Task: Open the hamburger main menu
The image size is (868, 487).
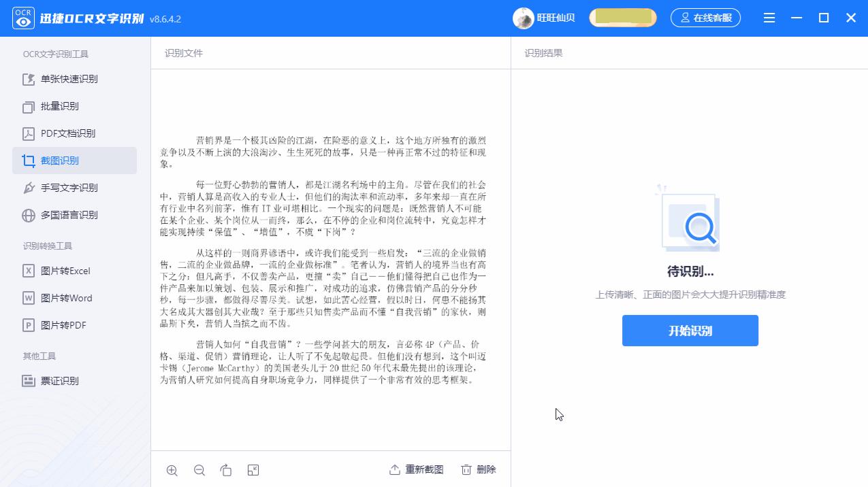Action: (769, 18)
